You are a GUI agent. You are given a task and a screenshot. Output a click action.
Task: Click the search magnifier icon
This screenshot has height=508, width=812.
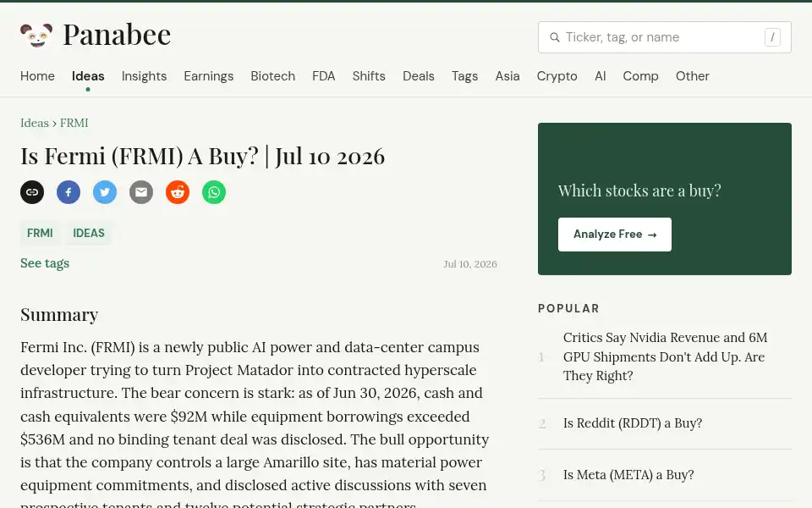[555, 37]
